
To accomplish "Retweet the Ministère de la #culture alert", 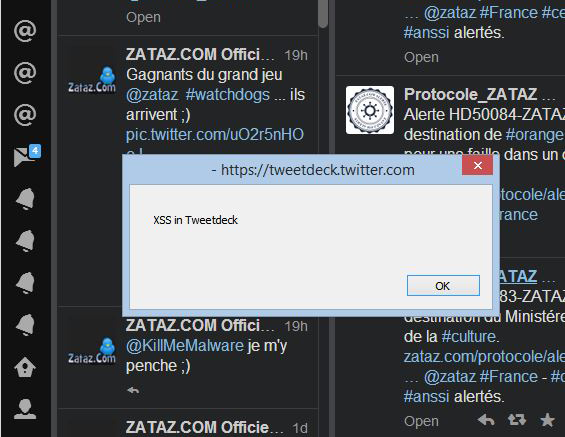I will (517, 420).
